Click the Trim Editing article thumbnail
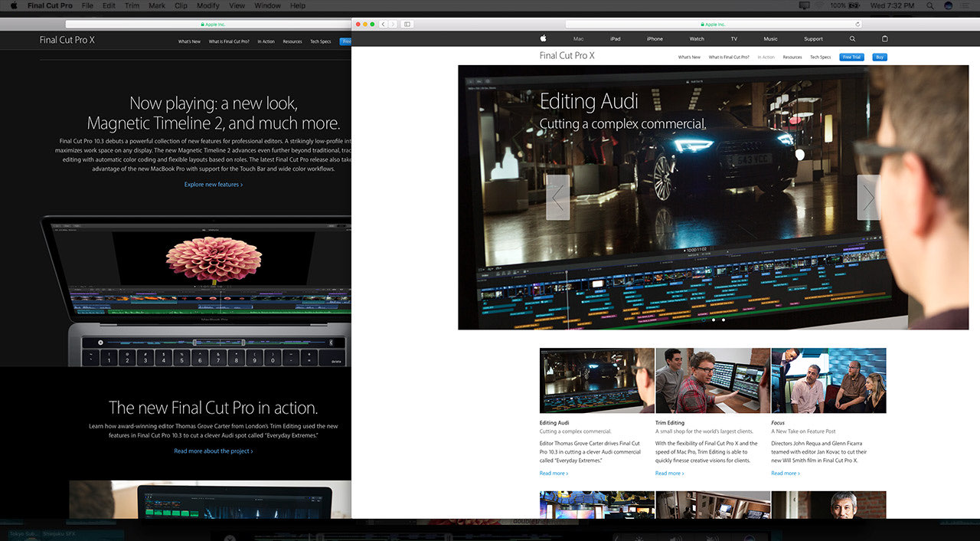Screen dimensions: 980x541 point(713,381)
